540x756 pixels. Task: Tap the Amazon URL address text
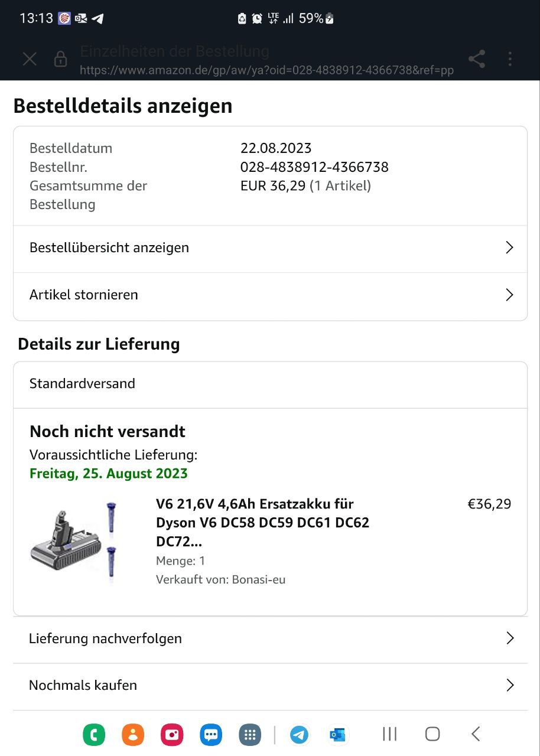(266, 70)
